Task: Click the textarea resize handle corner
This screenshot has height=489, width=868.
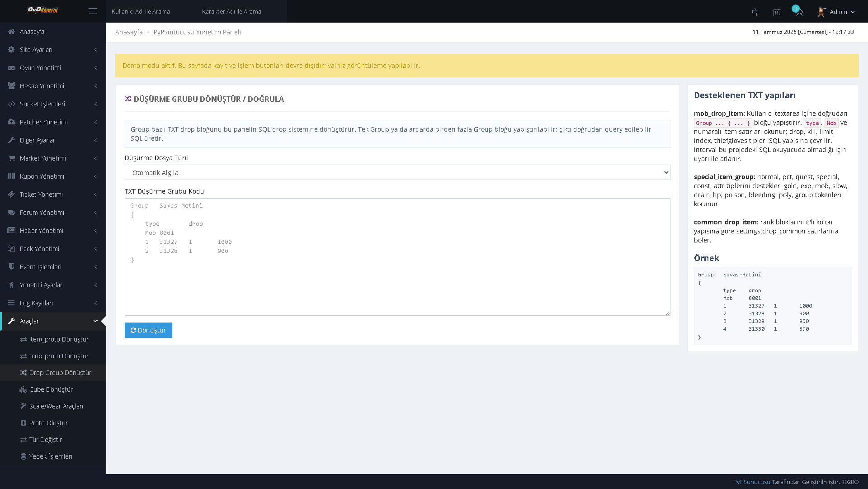Action: click(668, 313)
